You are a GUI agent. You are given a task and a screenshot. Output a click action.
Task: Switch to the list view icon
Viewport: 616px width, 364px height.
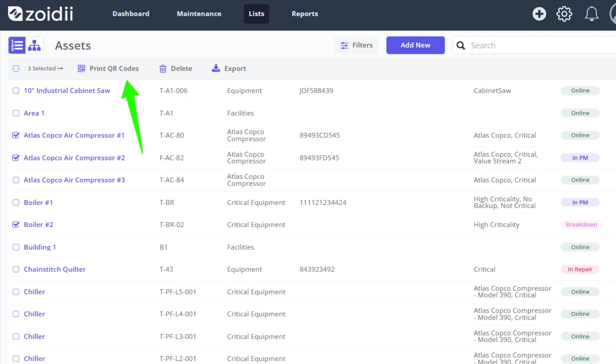(17, 45)
